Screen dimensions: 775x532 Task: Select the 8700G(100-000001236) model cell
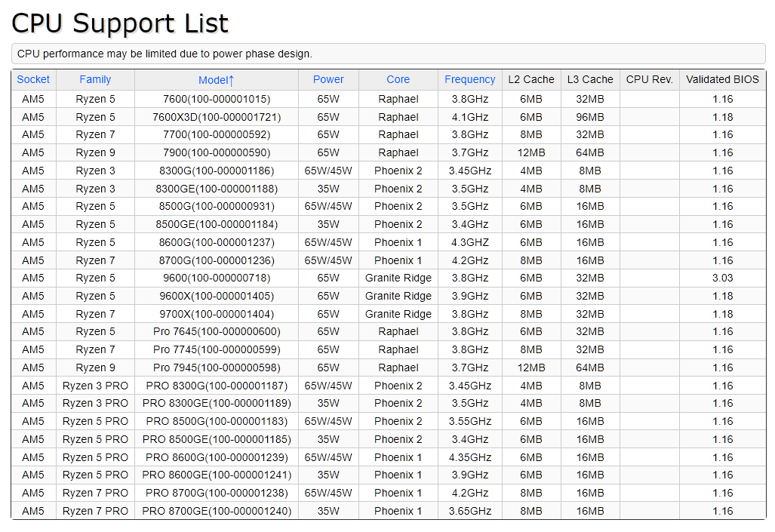click(x=217, y=260)
